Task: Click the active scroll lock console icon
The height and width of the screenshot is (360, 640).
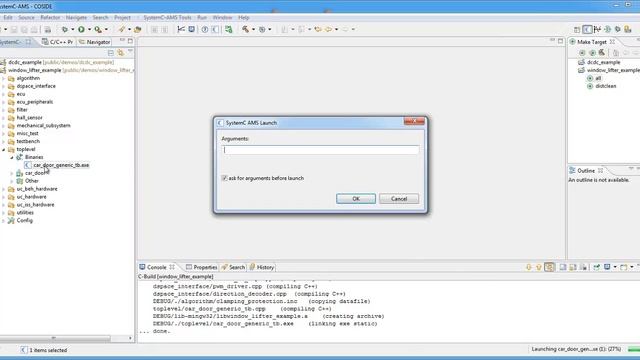Action: click(549, 267)
